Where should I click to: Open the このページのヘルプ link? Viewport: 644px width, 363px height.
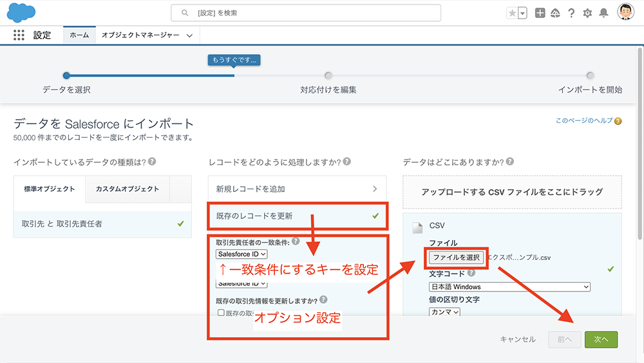583,120
